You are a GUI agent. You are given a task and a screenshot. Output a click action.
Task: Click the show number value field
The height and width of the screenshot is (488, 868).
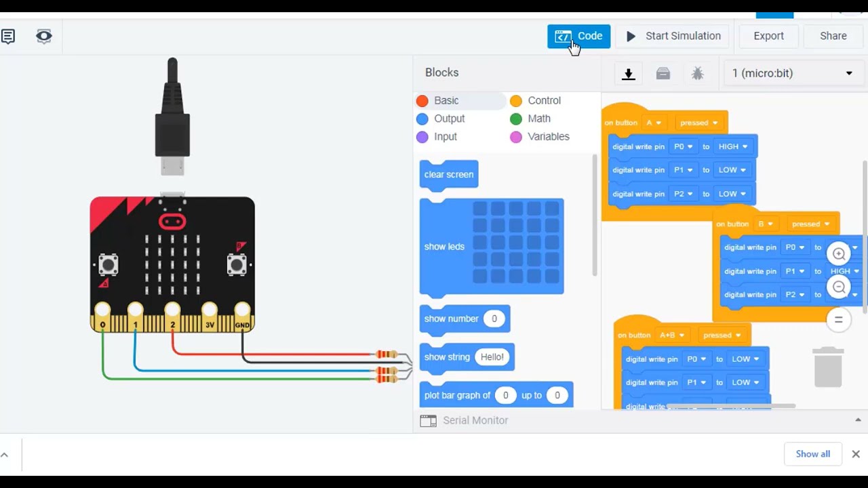pos(494,319)
